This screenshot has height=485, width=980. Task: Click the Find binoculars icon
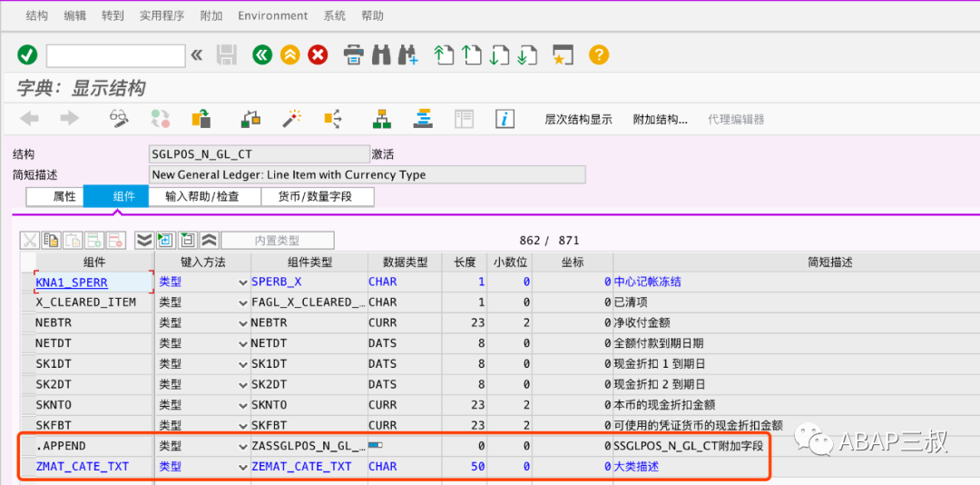tap(381, 55)
